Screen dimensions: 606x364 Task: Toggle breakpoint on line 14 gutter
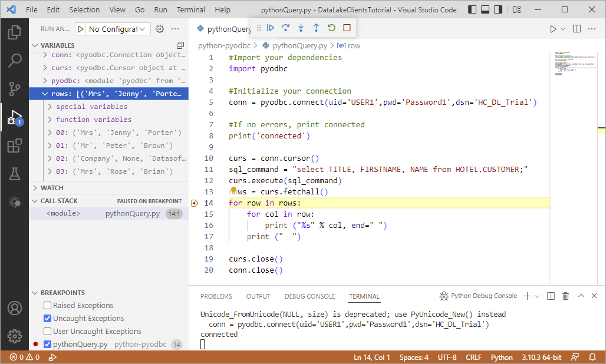[195, 203]
